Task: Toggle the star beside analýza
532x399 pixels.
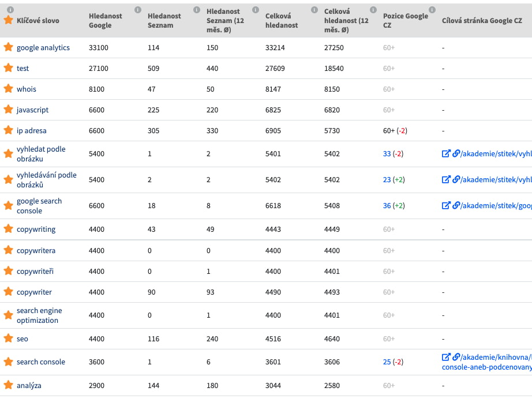Action: [x=8, y=385]
